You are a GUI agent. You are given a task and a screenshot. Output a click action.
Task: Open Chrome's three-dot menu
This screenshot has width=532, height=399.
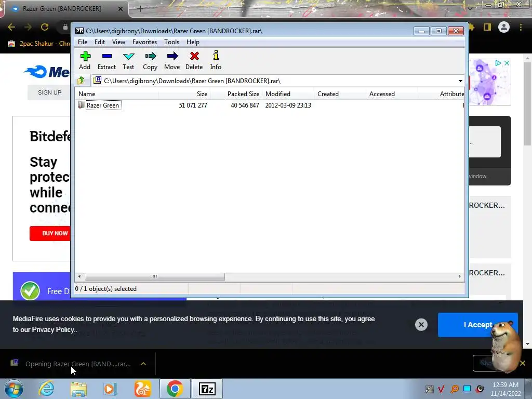coord(521,27)
